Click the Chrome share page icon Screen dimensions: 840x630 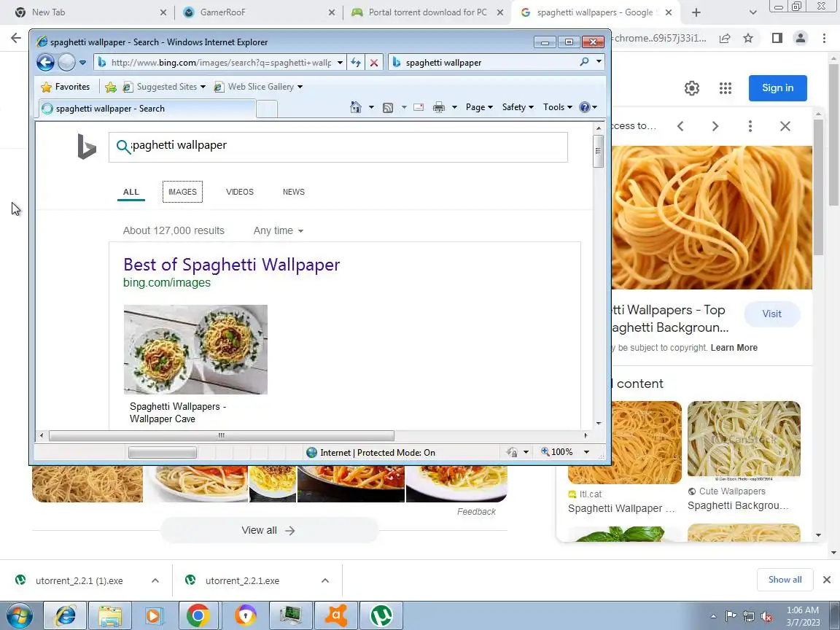(x=725, y=38)
